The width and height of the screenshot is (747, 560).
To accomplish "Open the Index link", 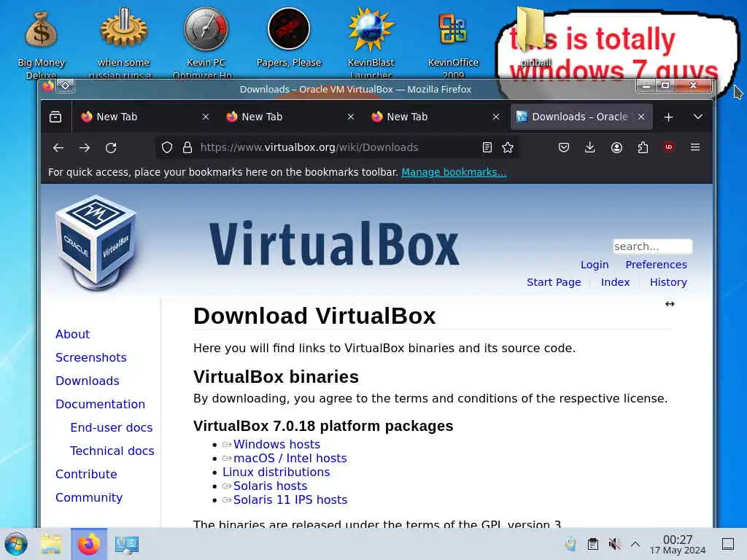I will coord(615,282).
